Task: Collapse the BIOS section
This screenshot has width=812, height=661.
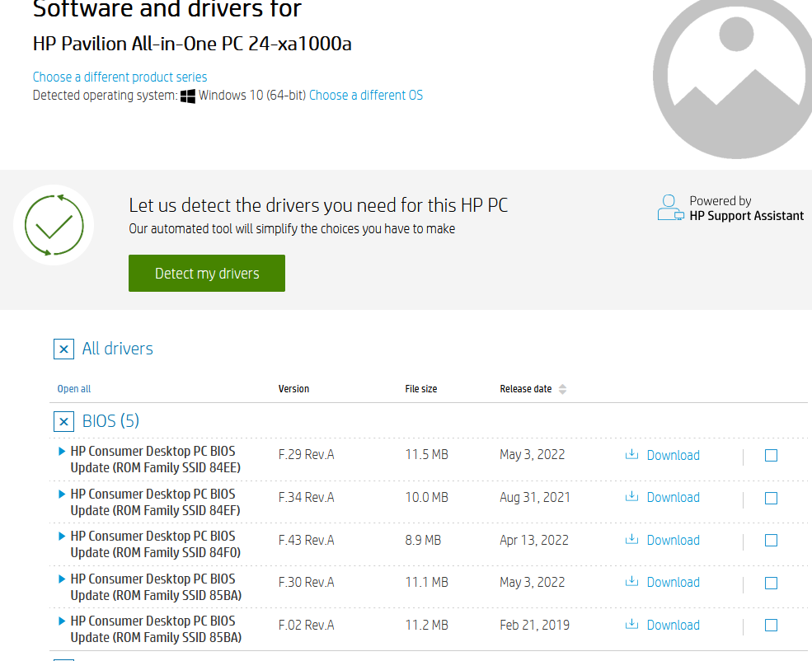Action: (63, 421)
